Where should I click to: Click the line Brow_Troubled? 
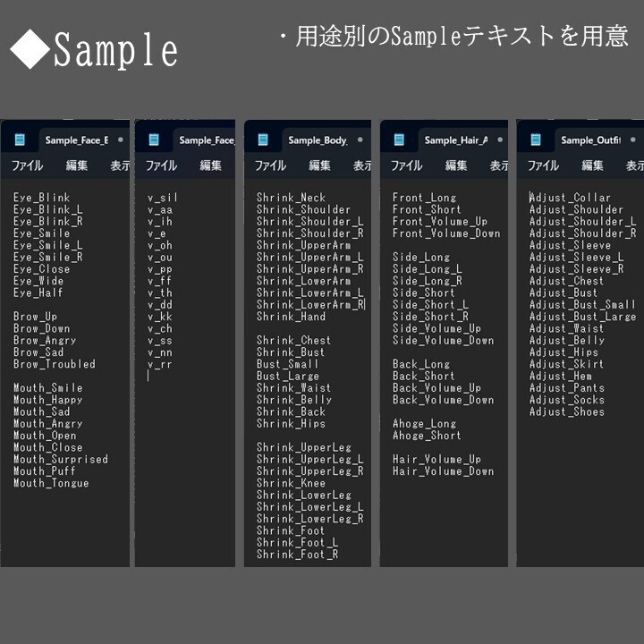(x=55, y=364)
